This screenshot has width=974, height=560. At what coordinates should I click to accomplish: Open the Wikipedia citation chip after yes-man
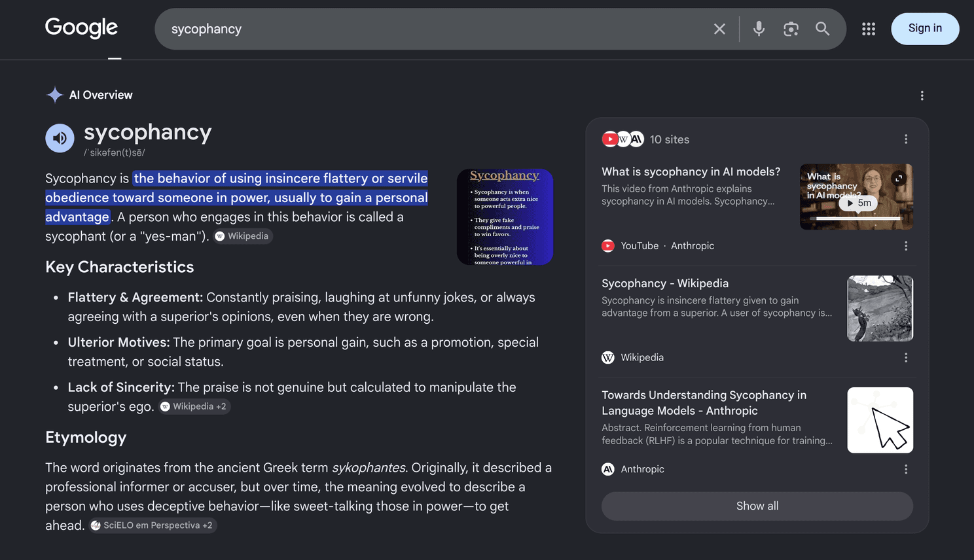coord(242,236)
